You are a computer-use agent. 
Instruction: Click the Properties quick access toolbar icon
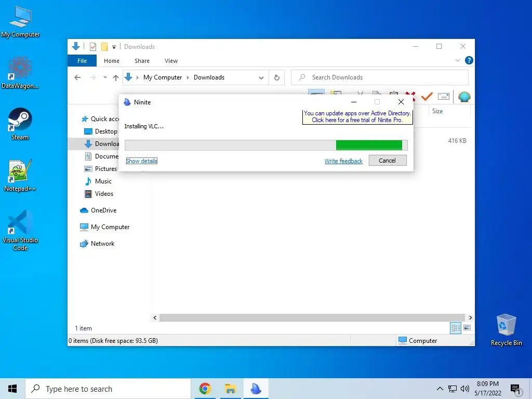[93, 46]
